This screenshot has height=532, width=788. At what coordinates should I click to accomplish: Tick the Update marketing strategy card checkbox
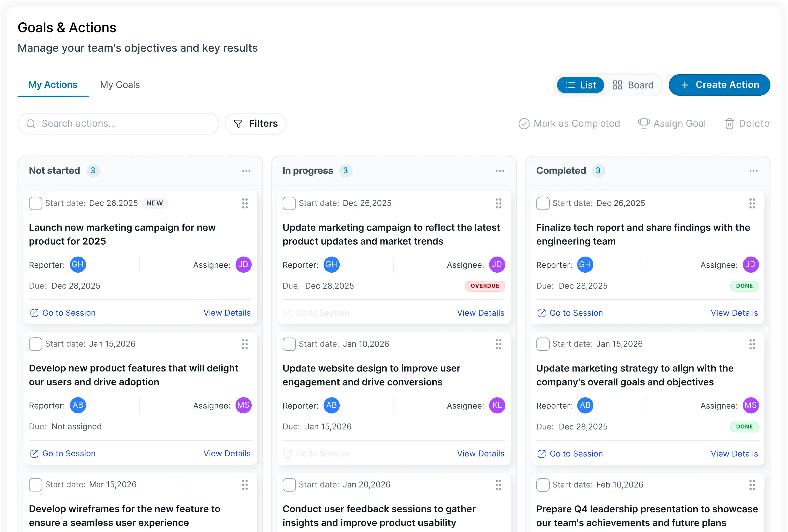(543, 344)
